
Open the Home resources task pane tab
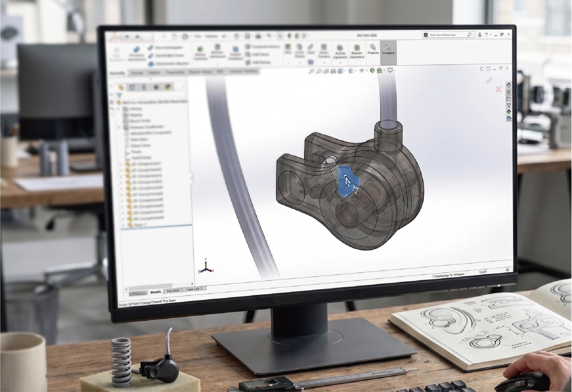509,85
